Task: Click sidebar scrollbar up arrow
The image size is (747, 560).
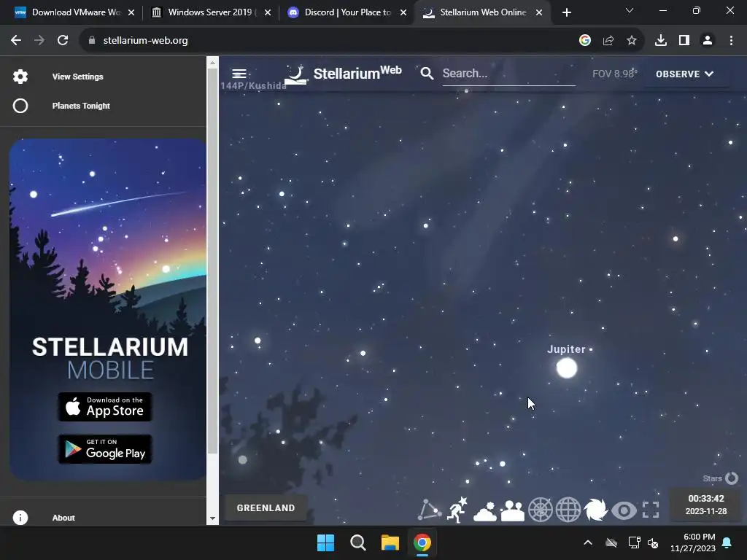Action: tap(212, 63)
